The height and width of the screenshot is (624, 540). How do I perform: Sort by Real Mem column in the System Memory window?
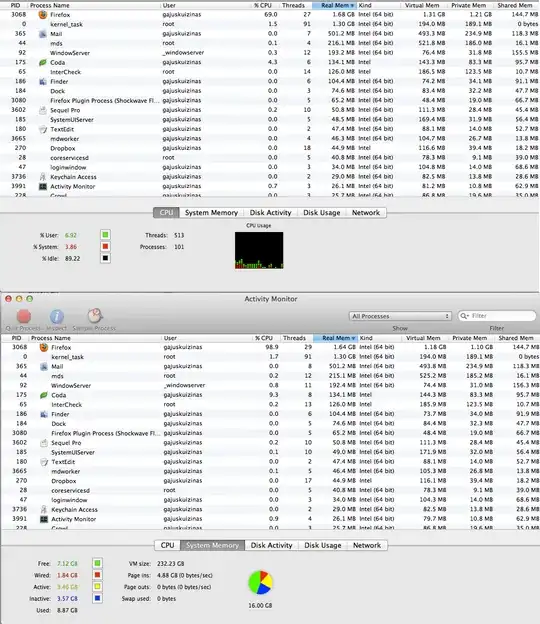pos(335,338)
